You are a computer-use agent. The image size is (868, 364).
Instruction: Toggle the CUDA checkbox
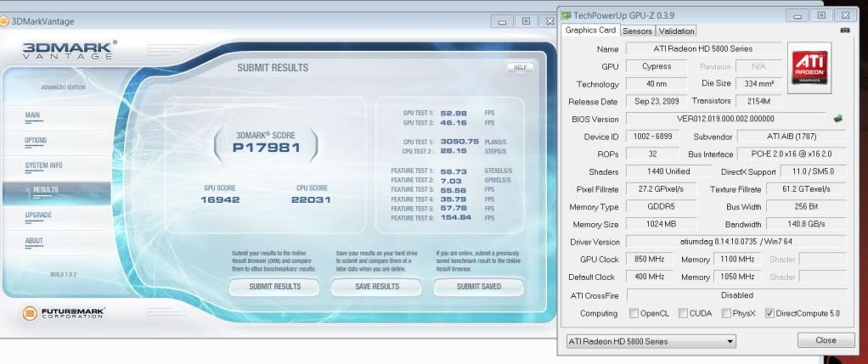click(x=683, y=313)
